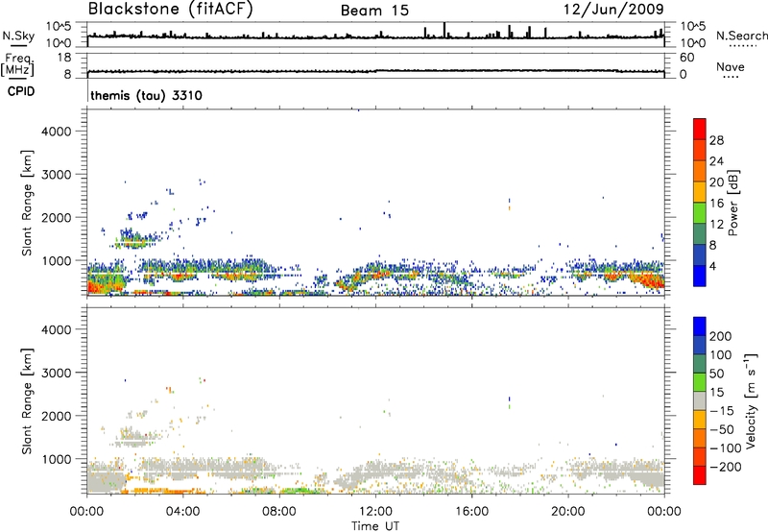Click the blue bottom of the Power color bar

700,277
